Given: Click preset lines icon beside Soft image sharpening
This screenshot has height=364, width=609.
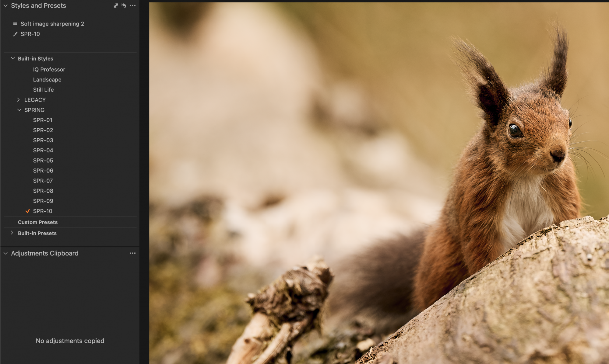Looking at the screenshot, I should (15, 24).
